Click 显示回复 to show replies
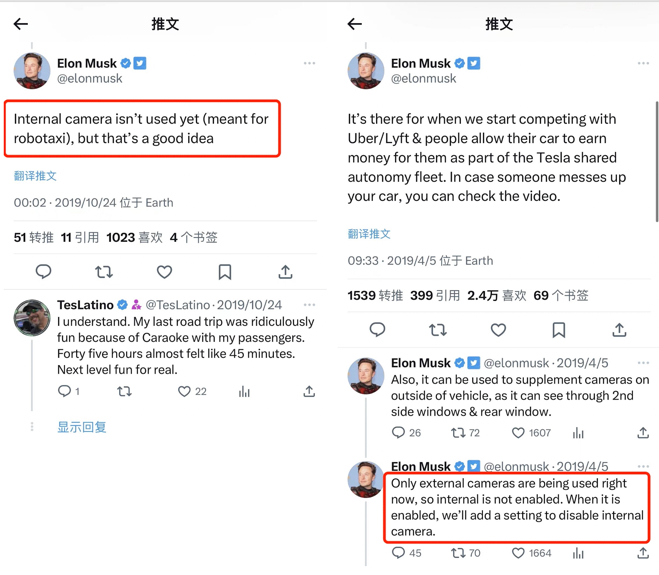The width and height of the screenshot is (659, 575). click(81, 427)
